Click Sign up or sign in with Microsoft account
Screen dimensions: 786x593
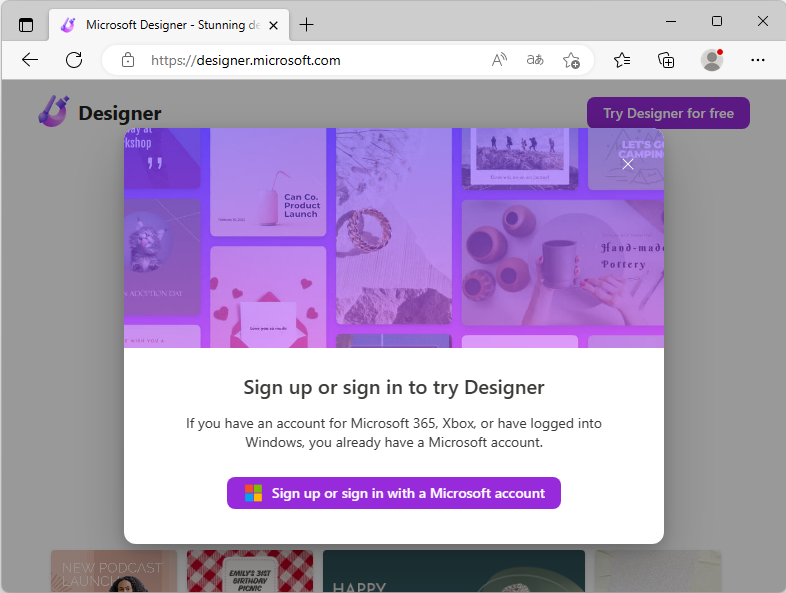394,493
